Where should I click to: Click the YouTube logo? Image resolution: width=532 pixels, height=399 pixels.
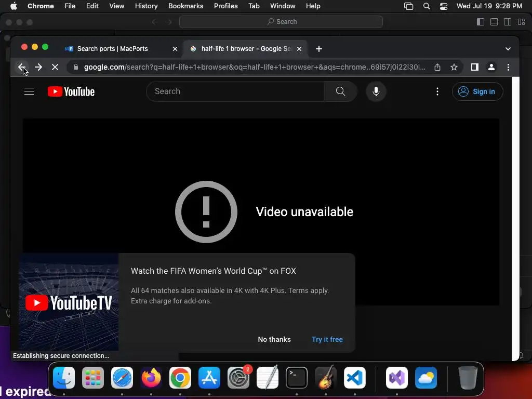(71, 91)
